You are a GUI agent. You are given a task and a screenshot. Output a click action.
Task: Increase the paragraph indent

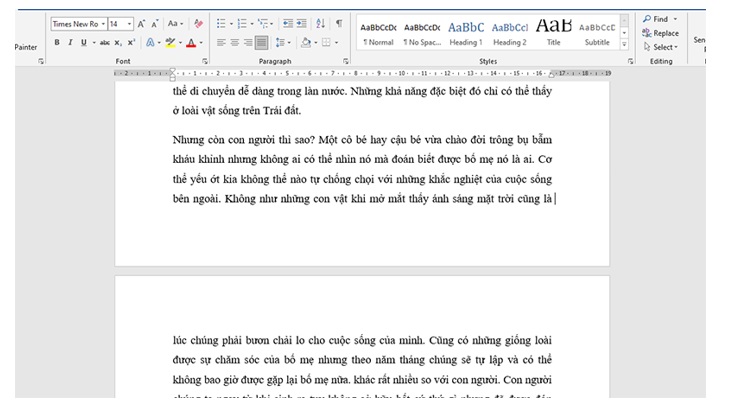(x=303, y=23)
